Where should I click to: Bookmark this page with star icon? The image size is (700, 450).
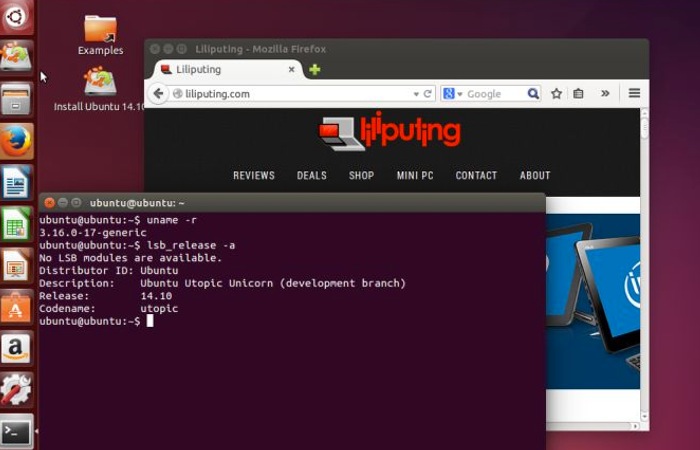click(556, 94)
